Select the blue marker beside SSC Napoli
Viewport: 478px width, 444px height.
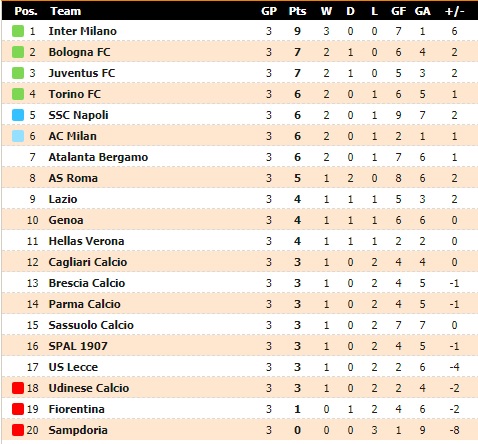pyautogui.click(x=18, y=115)
